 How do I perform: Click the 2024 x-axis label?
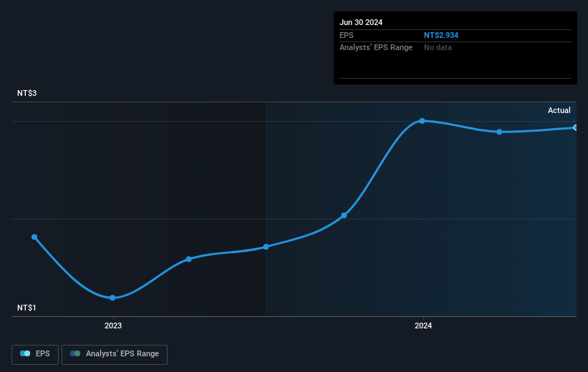(423, 326)
